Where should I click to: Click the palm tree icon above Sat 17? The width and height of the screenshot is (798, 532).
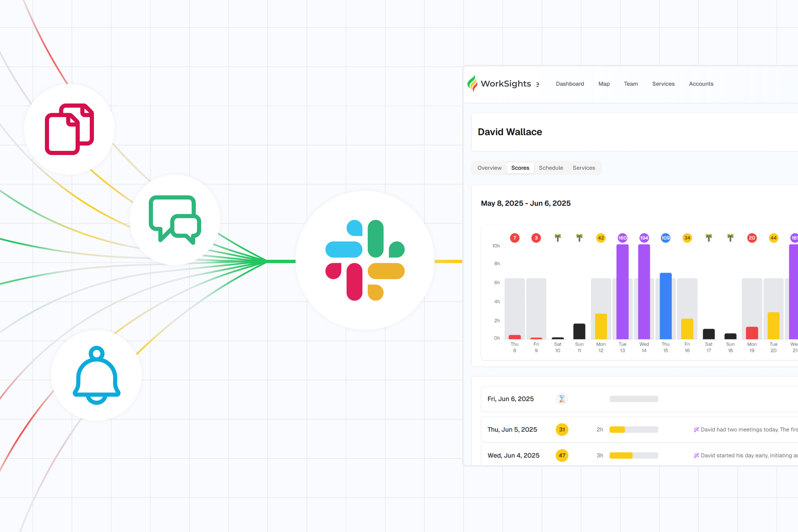pyautogui.click(x=709, y=238)
